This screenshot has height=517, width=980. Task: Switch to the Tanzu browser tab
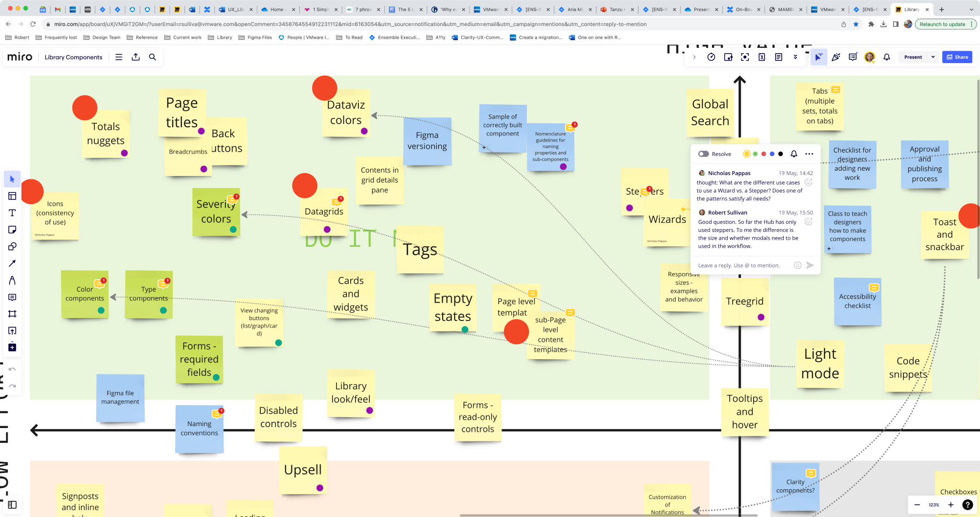click(x=614, y=9)
